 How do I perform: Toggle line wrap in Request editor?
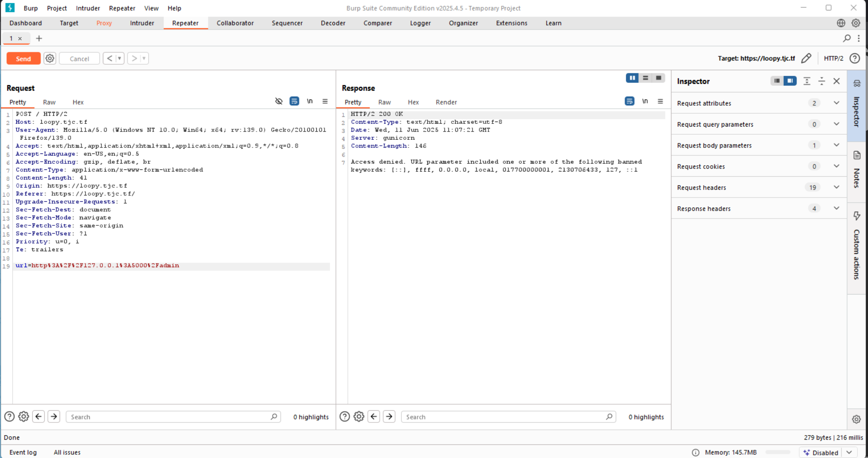coord(294,101)
